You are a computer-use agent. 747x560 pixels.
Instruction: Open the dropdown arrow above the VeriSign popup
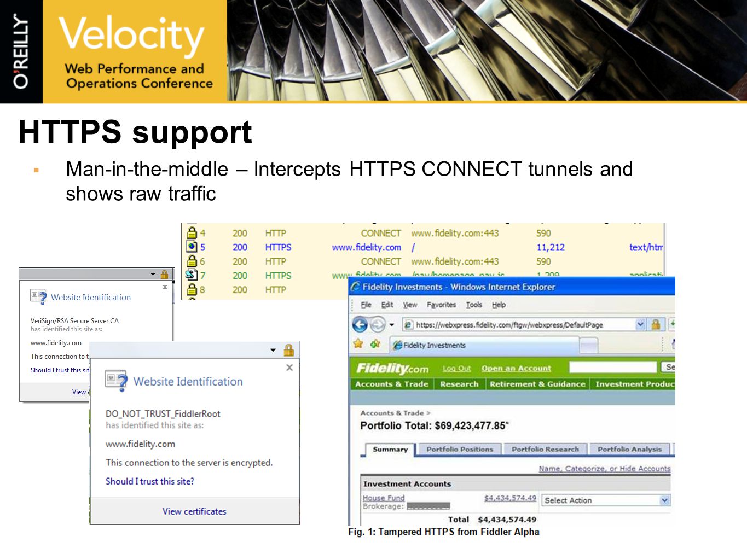pyautogui.click(x=153, y=275)
